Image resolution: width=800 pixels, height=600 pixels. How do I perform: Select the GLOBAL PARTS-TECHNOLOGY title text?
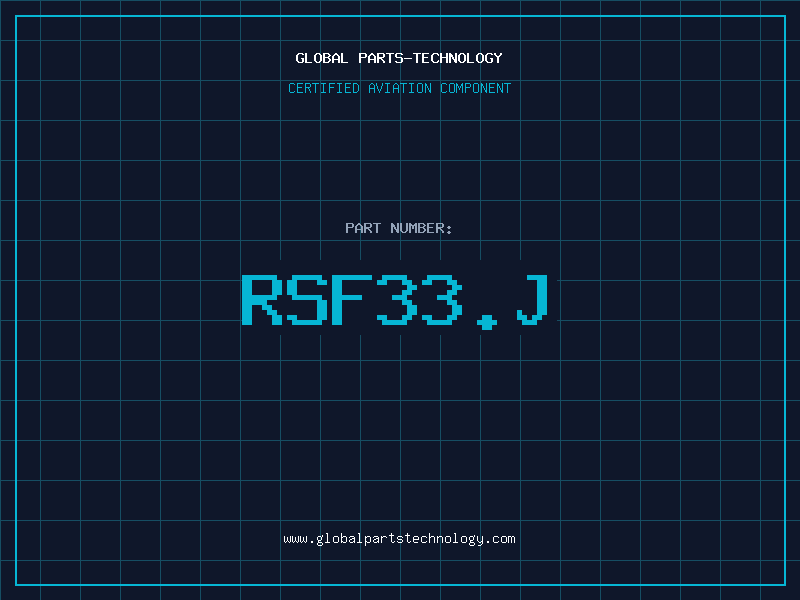399,58
